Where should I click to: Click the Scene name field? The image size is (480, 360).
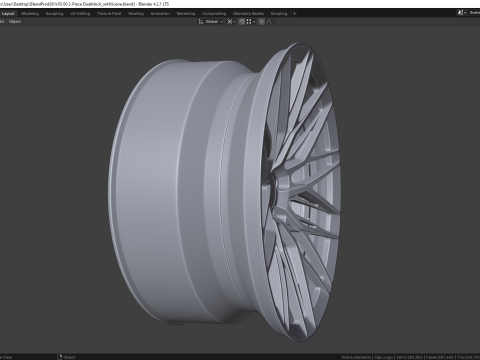click(474, 13)
